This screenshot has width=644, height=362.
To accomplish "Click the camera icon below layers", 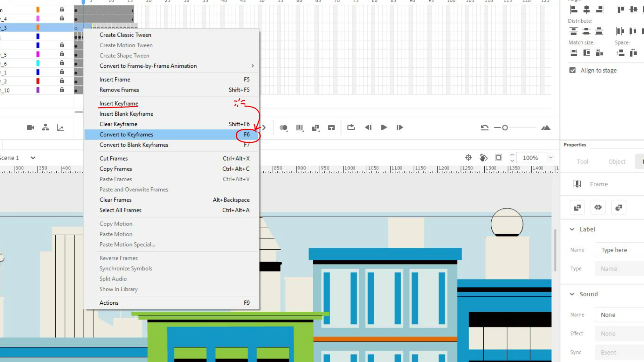I will pos(31,128).
